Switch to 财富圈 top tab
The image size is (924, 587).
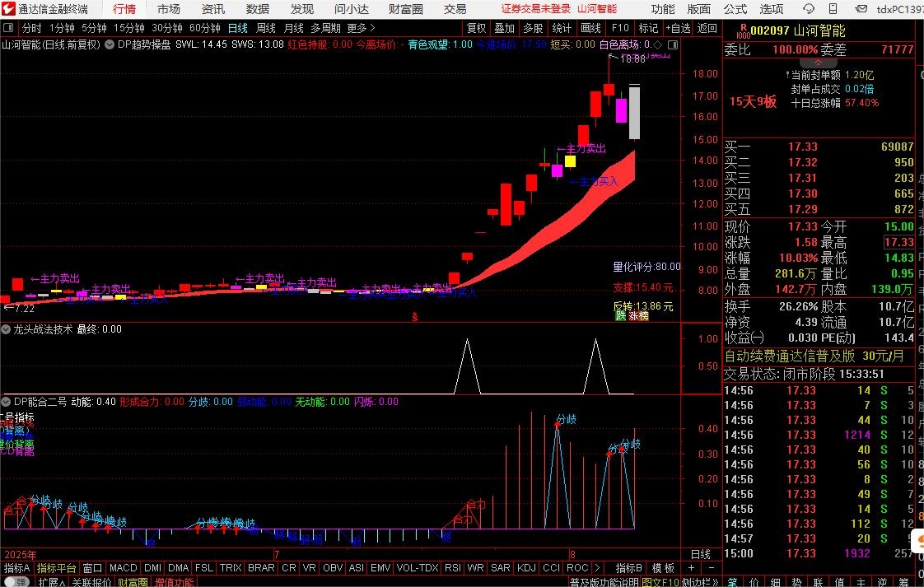[x=406, y=9]
